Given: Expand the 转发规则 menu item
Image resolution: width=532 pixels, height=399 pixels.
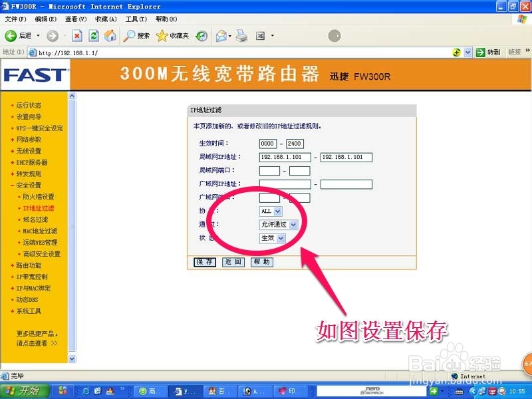Looking at the screenshot, I should [29, 174].
